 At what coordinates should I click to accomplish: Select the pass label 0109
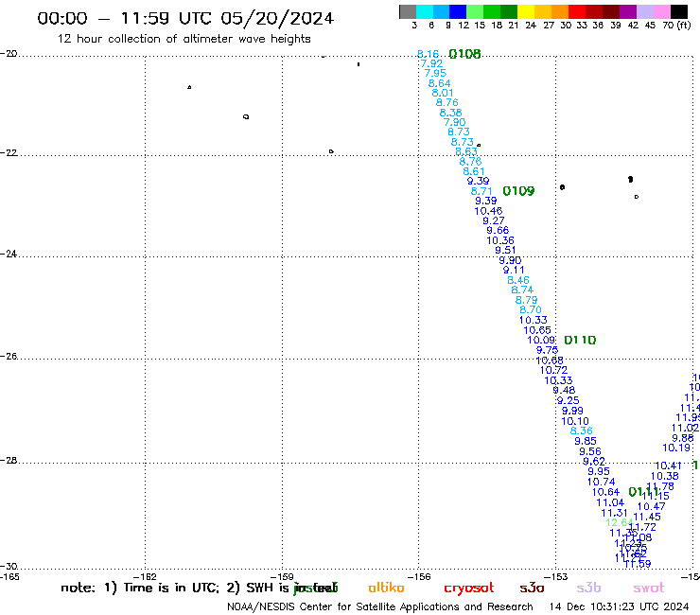click(518, 191)
